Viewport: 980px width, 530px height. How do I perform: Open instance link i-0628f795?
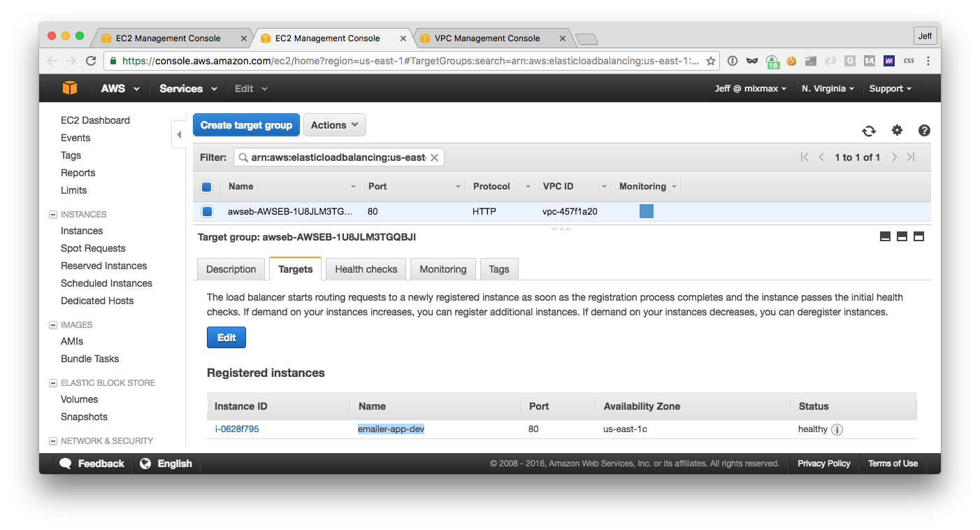tap(237, 429)
